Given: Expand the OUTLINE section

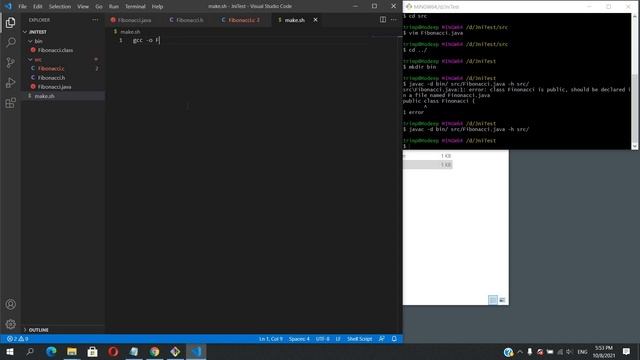Looking at the screenshot, I should click(x=38, y=330).
